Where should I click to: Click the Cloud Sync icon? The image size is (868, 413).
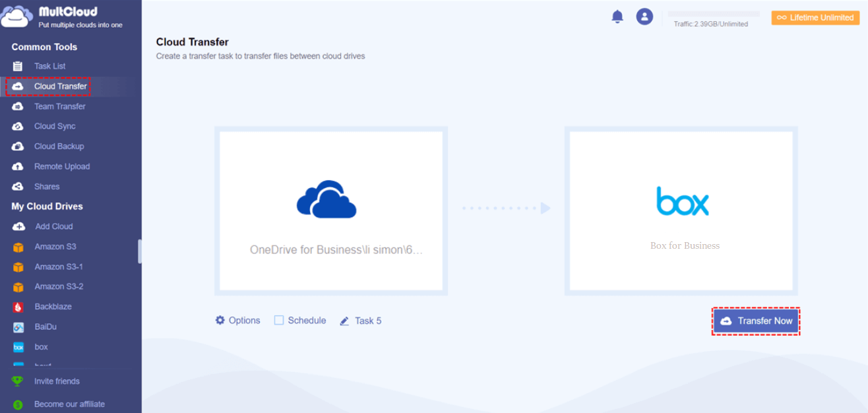(x=18, y=126)
